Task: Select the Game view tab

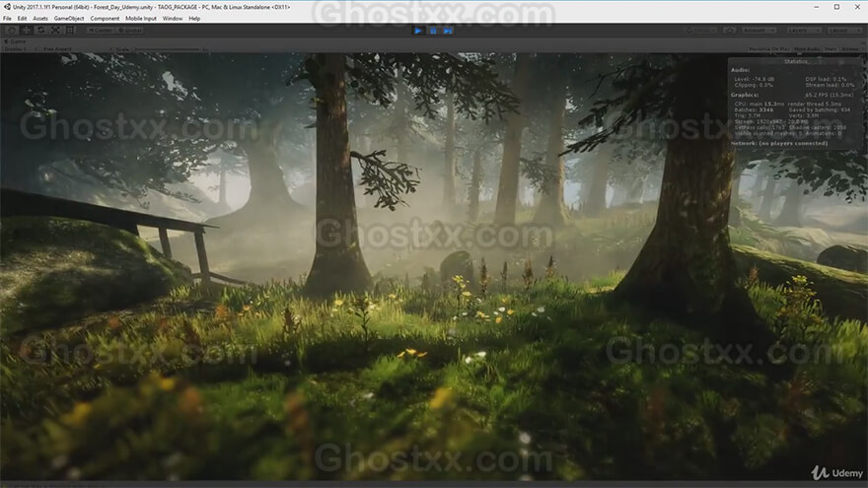Action: tap(16, 41)
